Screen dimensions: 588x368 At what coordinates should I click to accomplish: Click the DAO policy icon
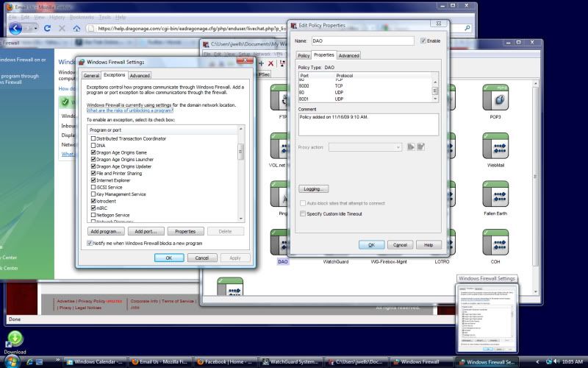click(x=283, y=242)
